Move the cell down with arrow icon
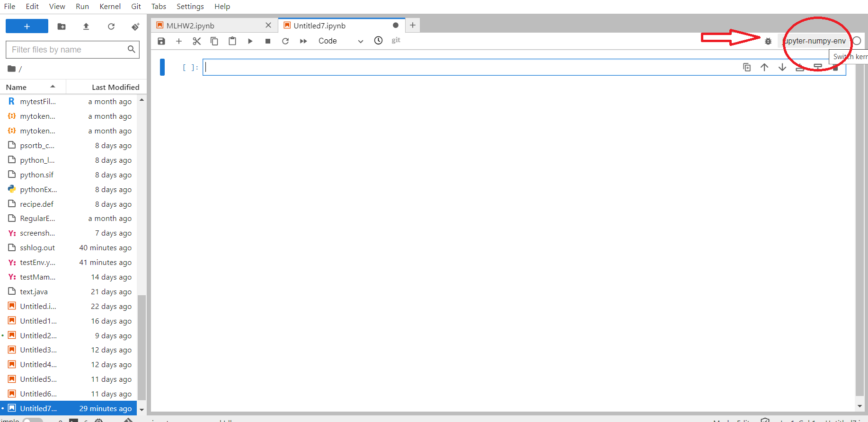Image resolution: width=868 pixels, height=422 pixels. (782, 67)
